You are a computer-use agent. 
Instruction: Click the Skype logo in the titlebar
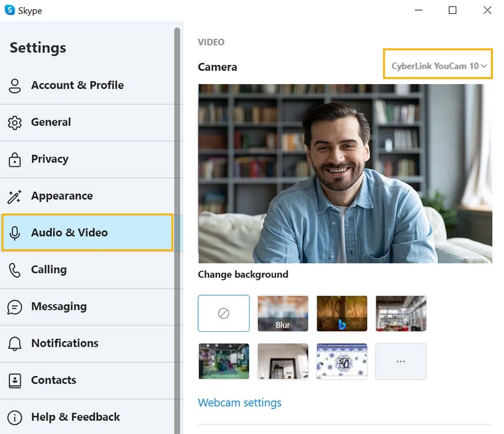pyautogui.click(x=10, y=10)
